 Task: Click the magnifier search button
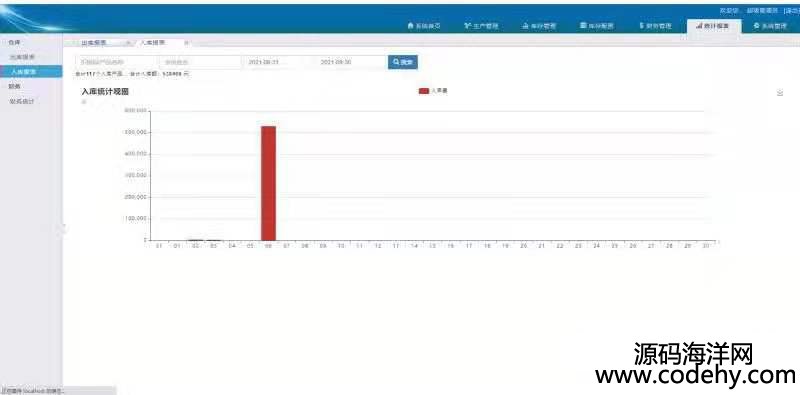pyautogui.click(x=403, y=62)
